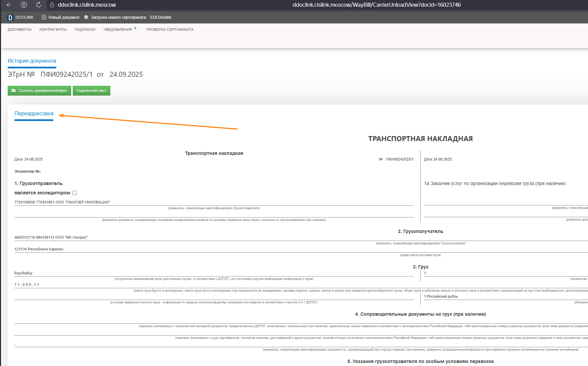Screen dimensions: 588x366
Task: Click shipper text ООО "ПФАЙЗЕР ИННОВАЦИИ"
Action: [x=83, y=202]
